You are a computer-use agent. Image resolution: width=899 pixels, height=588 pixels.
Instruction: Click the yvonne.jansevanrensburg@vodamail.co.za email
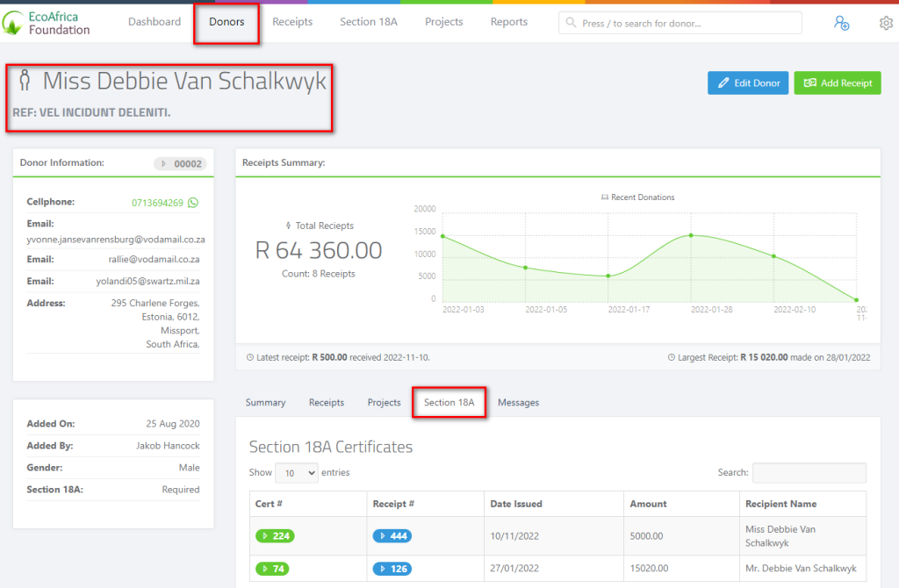point(116,240)
